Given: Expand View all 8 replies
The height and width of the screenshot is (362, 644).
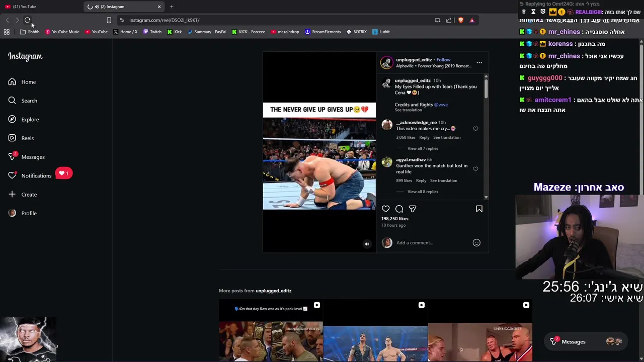Looking at the screenshot, I should (423, 192).
